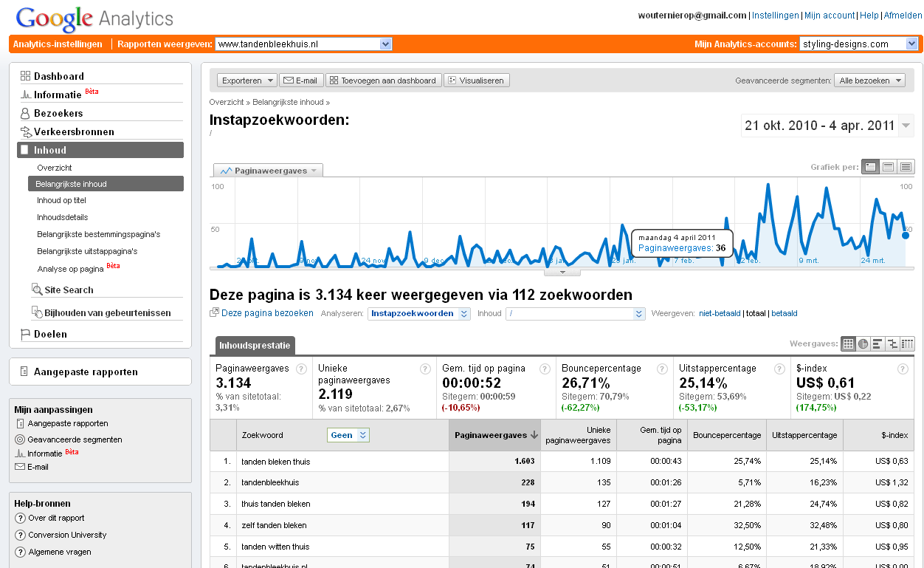
Task: Open the Instellingen link
Action: pyautogui.click(x=775, y=15)
